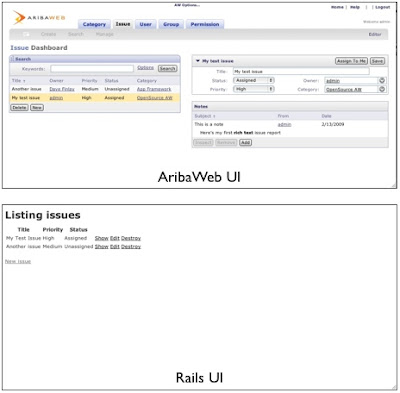Open the App Framework category link
This screenshot has width=400, height=393.
[154, 89]
